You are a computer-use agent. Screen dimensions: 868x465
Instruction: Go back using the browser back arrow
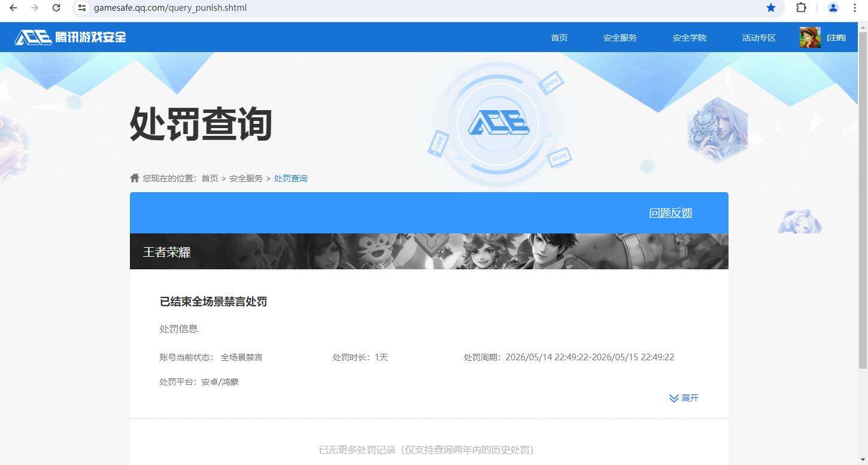[x=13, y=8]
